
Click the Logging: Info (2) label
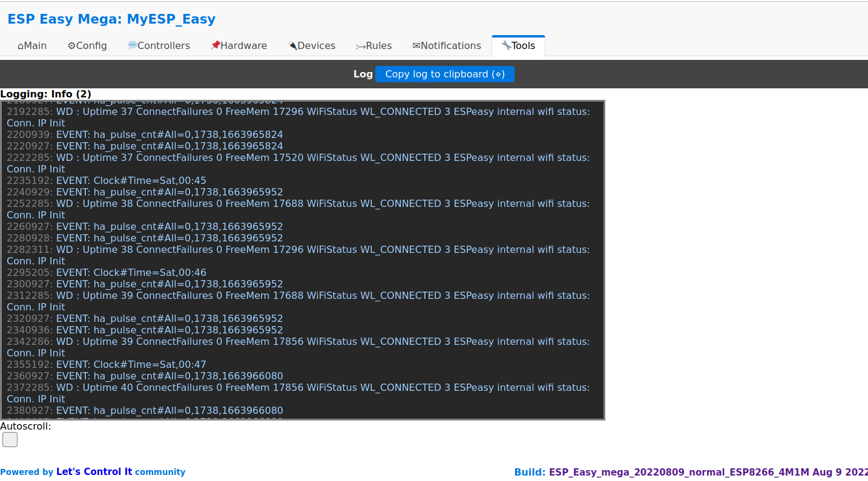point(46,94)
